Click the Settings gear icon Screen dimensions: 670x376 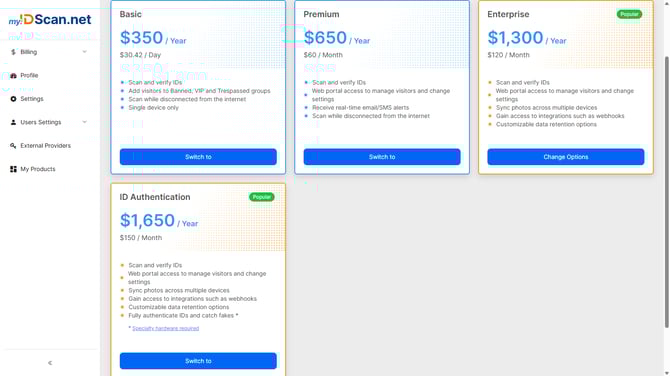point(13,99)
